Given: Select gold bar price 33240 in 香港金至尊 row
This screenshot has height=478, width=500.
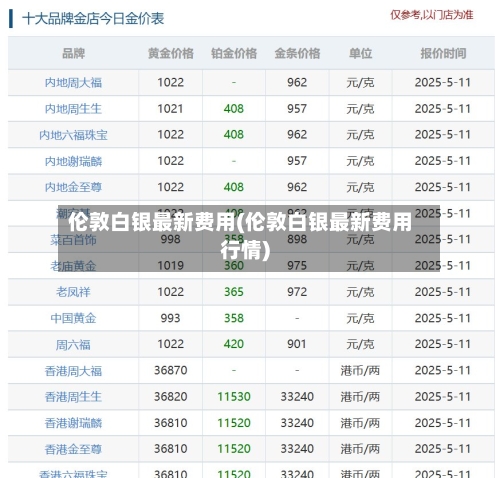Looking at the screenshot, I should coord(297,449).
